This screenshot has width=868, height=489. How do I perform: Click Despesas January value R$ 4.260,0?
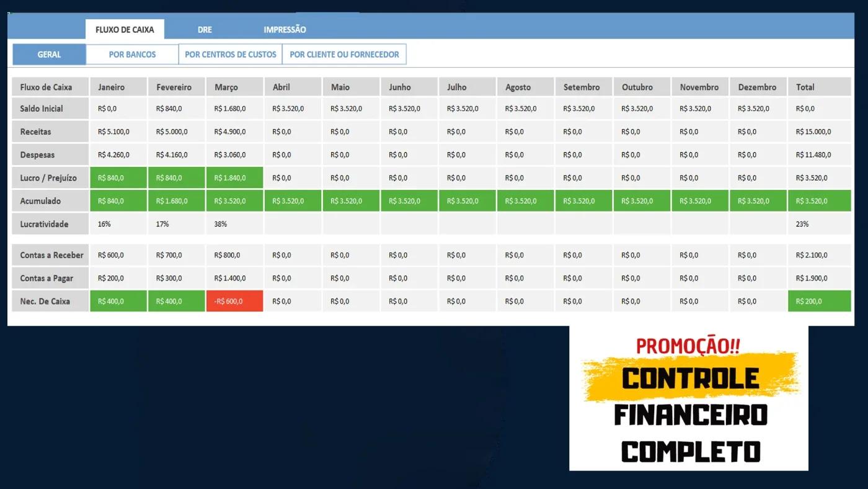[118, 155]
